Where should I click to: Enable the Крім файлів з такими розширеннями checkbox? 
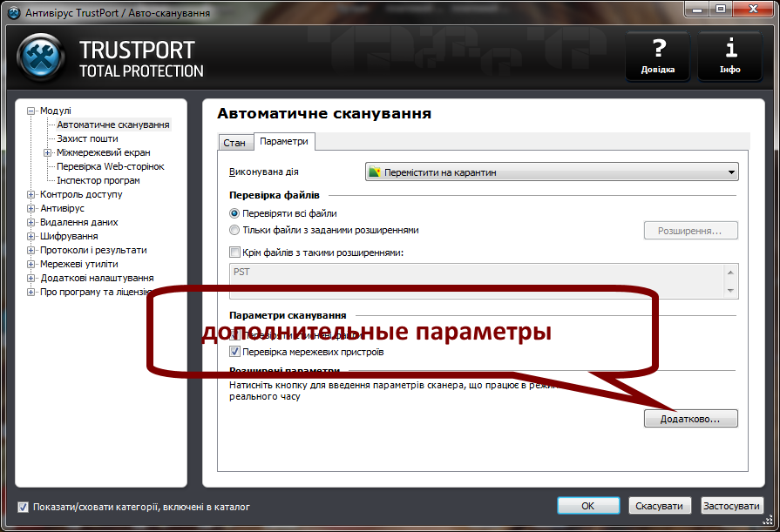234,252
